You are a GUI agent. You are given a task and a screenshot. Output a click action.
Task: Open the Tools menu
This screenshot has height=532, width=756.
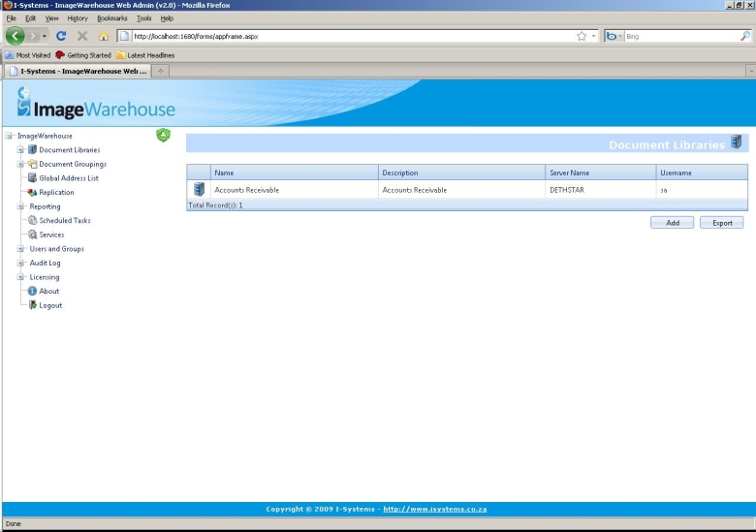coord(143,18)
